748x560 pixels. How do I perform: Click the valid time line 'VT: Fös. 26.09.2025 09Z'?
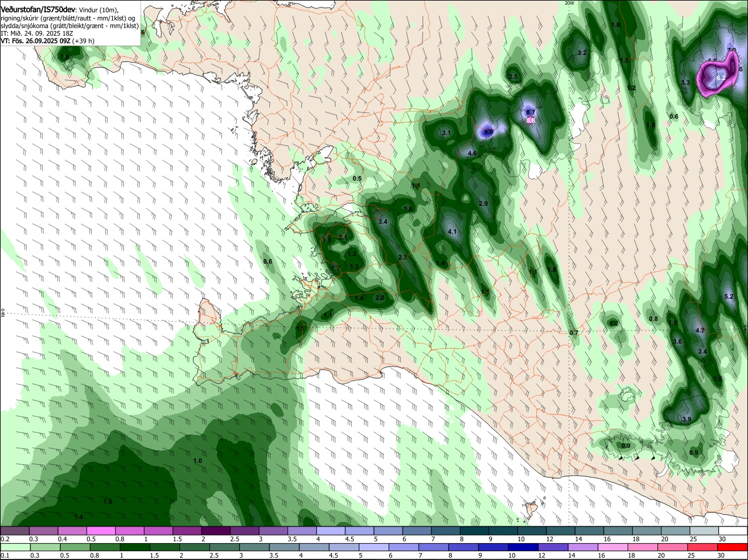(x=36, y=41)
